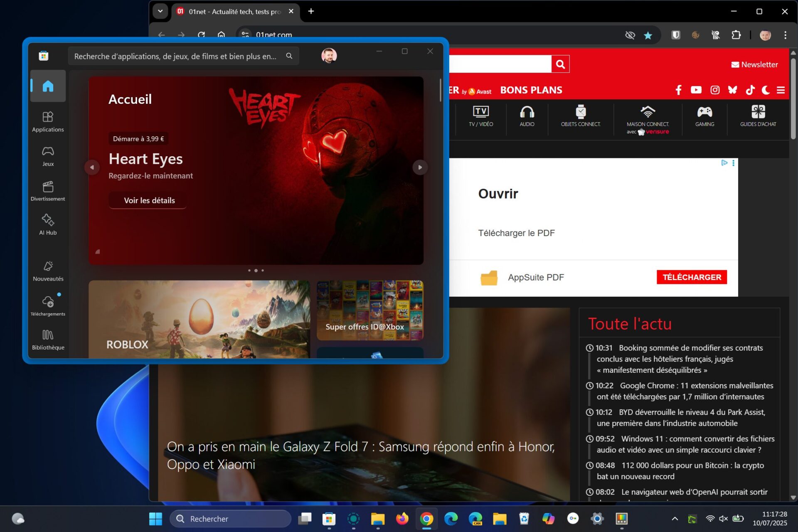Open Chrome tab search dropdown arrow

(x=160, y=11)
